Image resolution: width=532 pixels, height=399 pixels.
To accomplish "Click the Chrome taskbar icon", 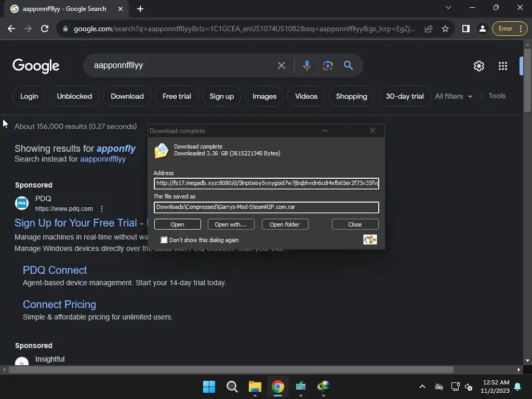I will pos(278,387).
